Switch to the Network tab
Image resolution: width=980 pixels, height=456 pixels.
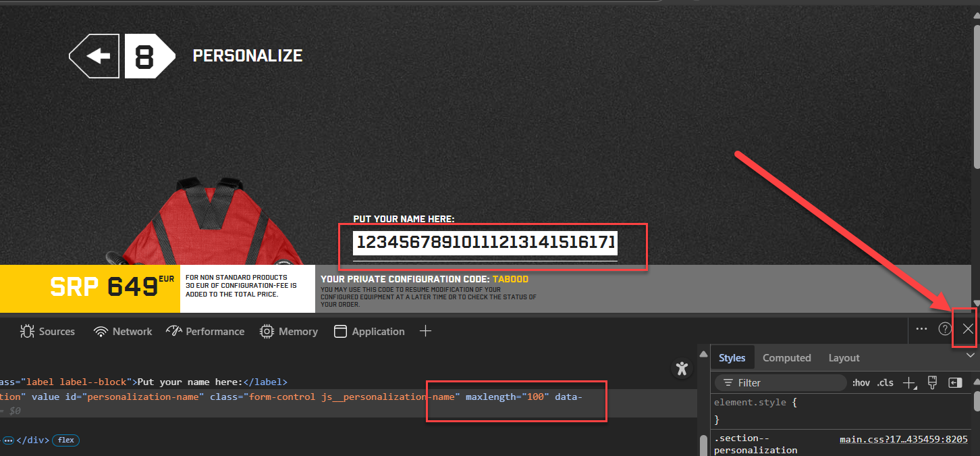(123, 332)
